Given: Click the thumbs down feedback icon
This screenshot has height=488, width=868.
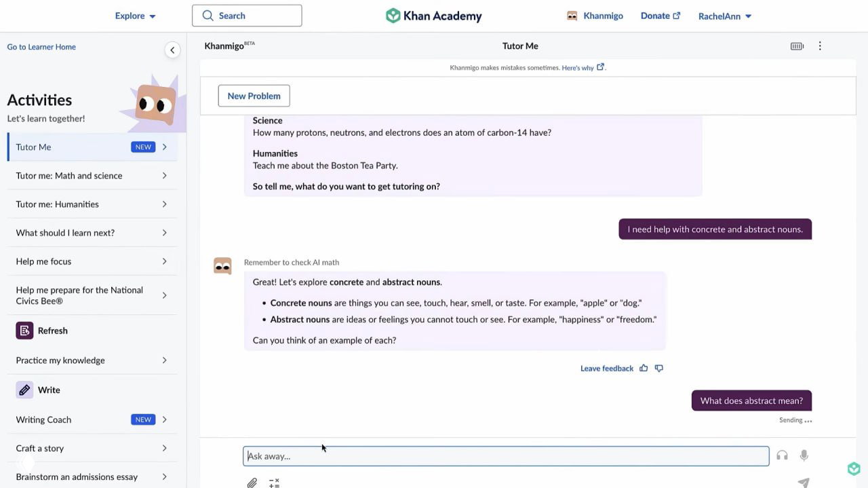Looking at the screenshot, I should [659, 369].
